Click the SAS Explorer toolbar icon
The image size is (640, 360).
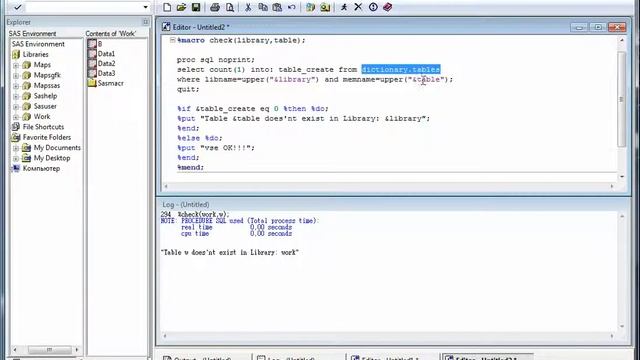click(x=325, y=7)
